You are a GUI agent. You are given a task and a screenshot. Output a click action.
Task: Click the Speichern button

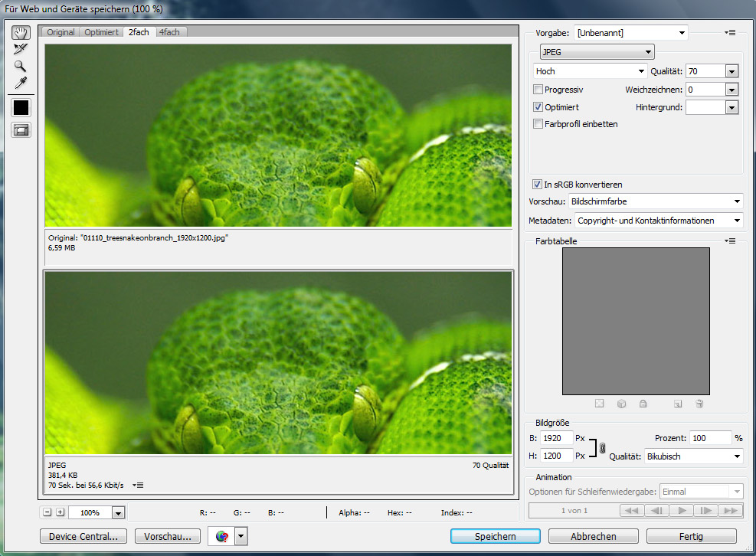(x=495, y=536)
